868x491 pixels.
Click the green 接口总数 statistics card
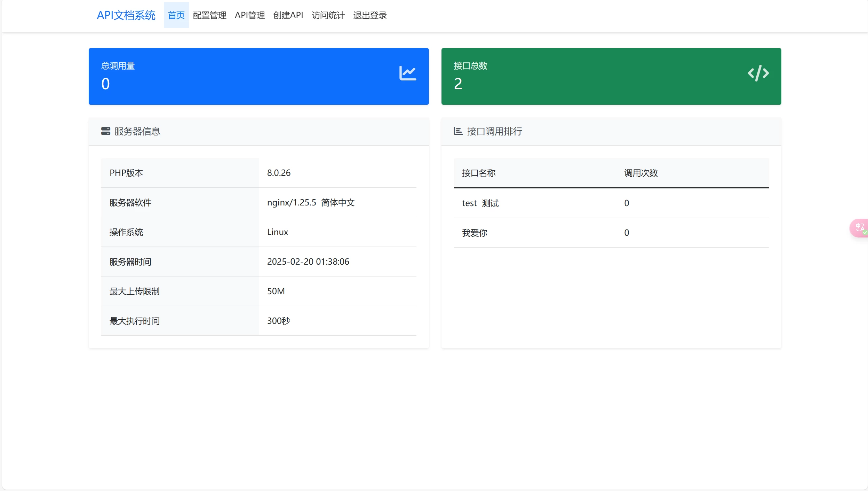pyautogui.click(x=611, y=76)
